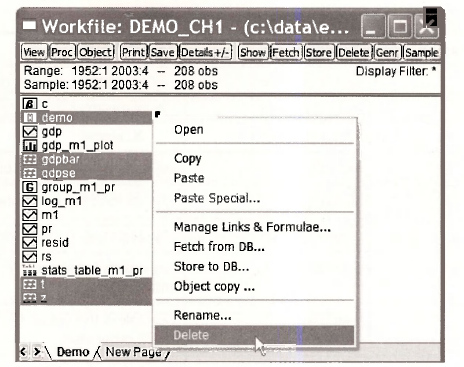
Task: Select the rs series in the list
Action: coord(46,257)
